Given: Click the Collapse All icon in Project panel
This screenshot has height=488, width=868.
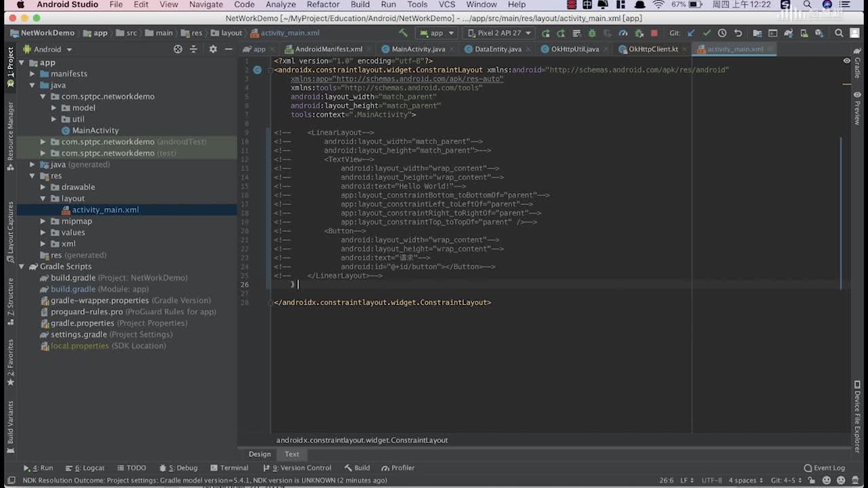Looking at the screenshot, I should pyautogui.click(x=193, y=49).
